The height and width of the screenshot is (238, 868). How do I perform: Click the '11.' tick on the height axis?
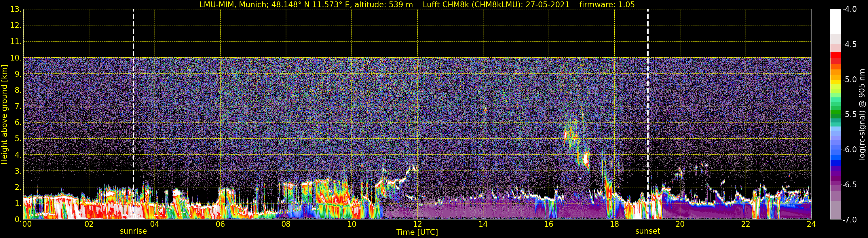click(x=16, y=42)
